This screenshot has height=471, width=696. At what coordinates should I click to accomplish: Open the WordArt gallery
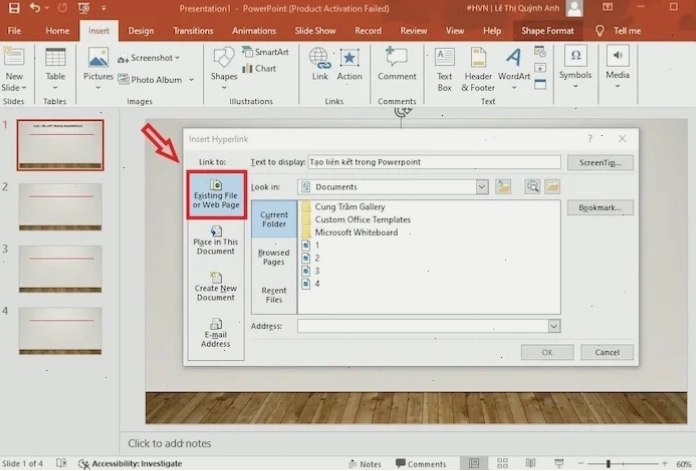point(514,70)
